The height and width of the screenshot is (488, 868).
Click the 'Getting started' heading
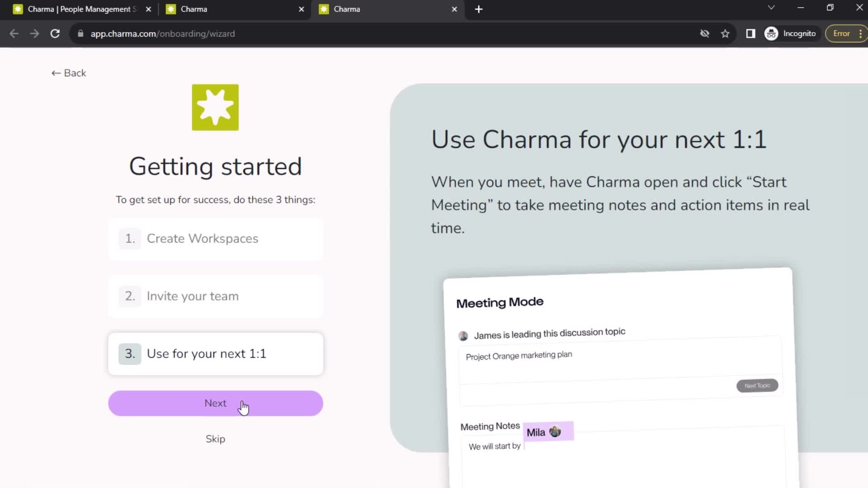216,166
